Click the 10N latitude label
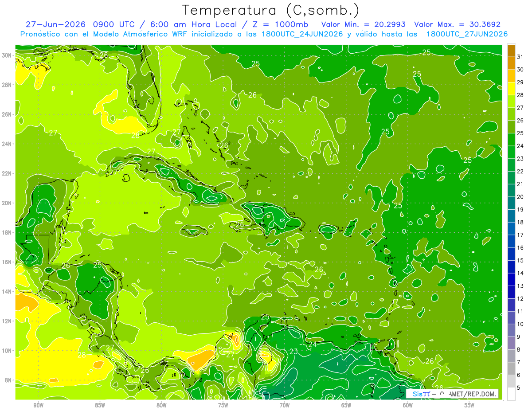This screenshot has width=532, height=411. [x=8, y=351]
